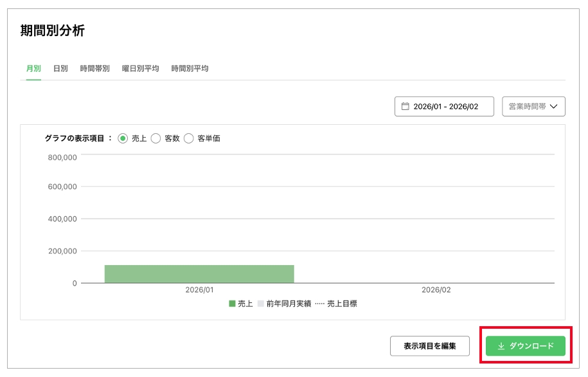Viewport: 588px width, 377px height.
Task: Open the 2026/01 - 2026/02 date range picker
Action: click(445, 107)
